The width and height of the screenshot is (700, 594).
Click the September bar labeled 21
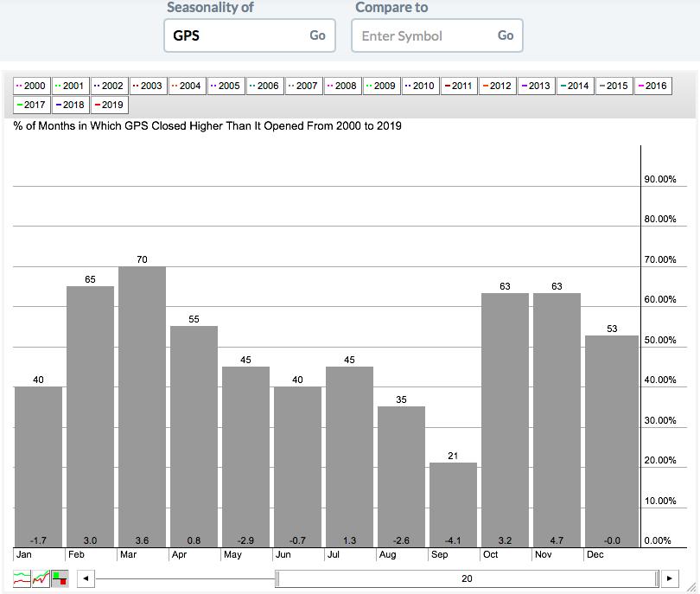click(x=453, y=505)
